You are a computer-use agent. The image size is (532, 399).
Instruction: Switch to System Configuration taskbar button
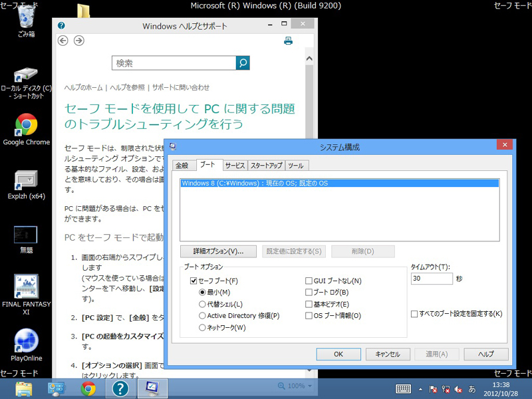(x=152, y=389)
